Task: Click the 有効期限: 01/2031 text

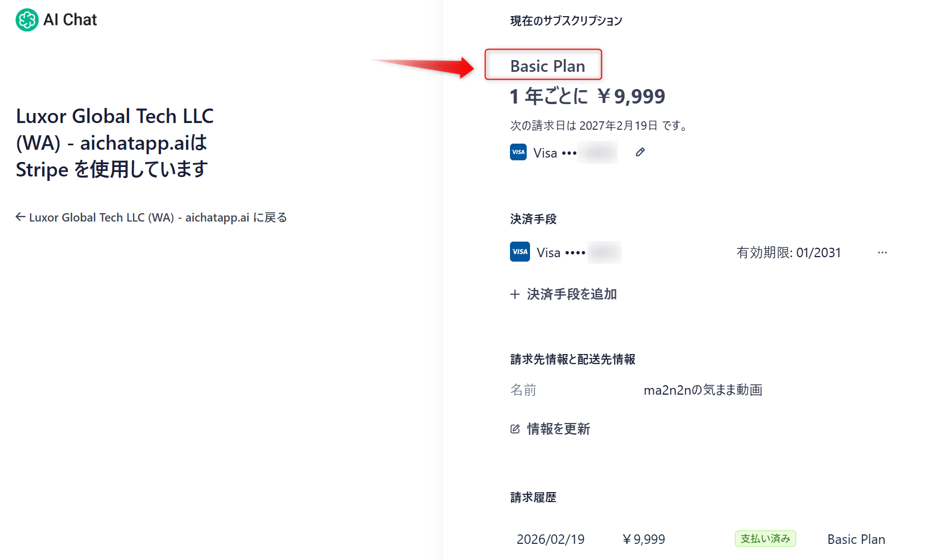Action: pyautogui.click(x=788, y=252)
